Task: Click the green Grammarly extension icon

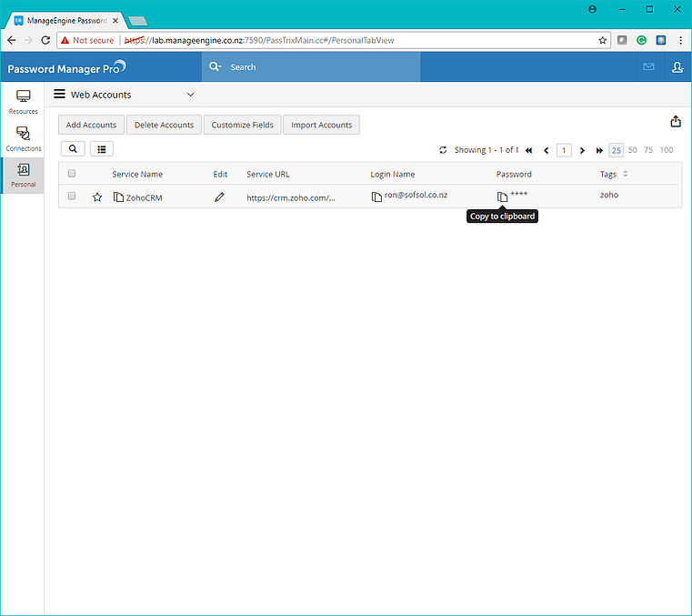Action: tap(641, 40)
